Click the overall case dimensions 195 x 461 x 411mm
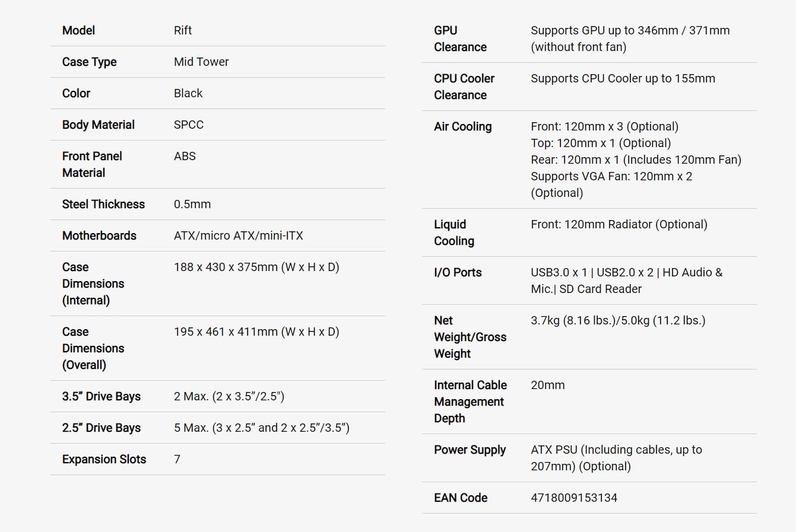 [256, 332]
